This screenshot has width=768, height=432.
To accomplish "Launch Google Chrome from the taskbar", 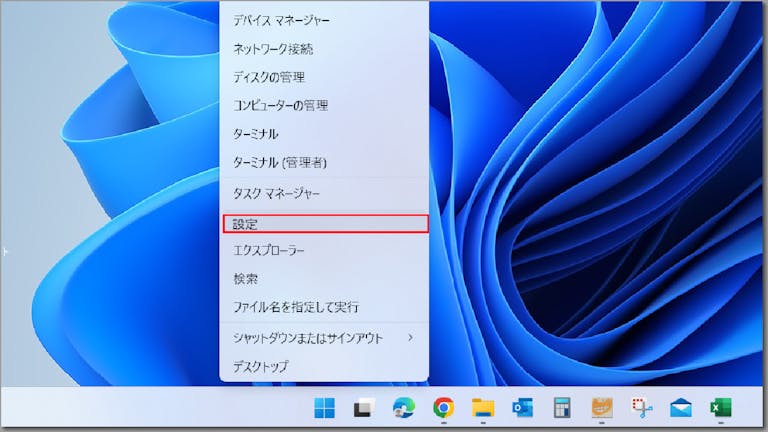I will tap(443, 408).
